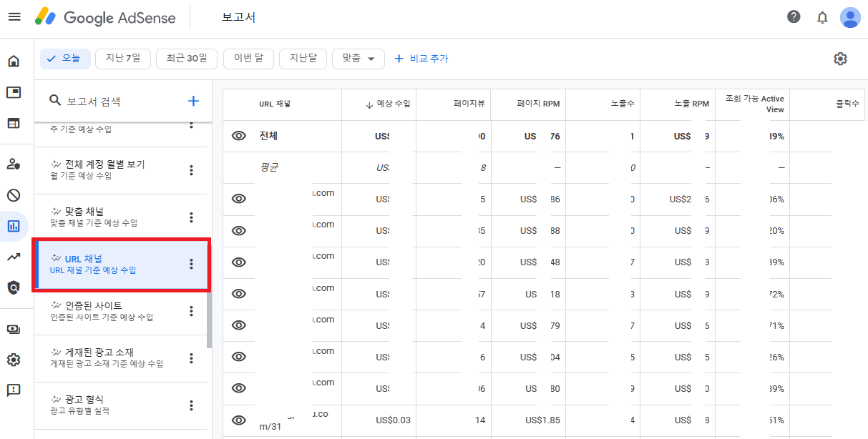
Task: Open options menu for URL 채널 report
Action: (191, 264)
